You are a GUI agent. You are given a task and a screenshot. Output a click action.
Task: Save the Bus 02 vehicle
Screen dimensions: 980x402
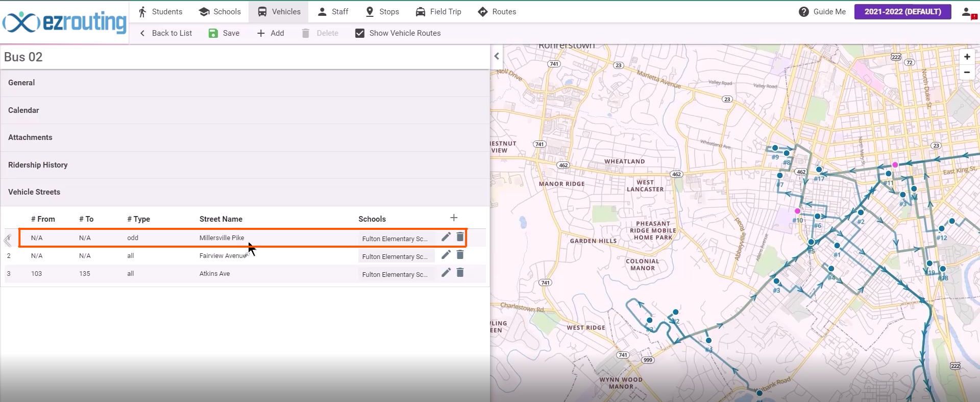pyautogui.click(x=224, y=33)
